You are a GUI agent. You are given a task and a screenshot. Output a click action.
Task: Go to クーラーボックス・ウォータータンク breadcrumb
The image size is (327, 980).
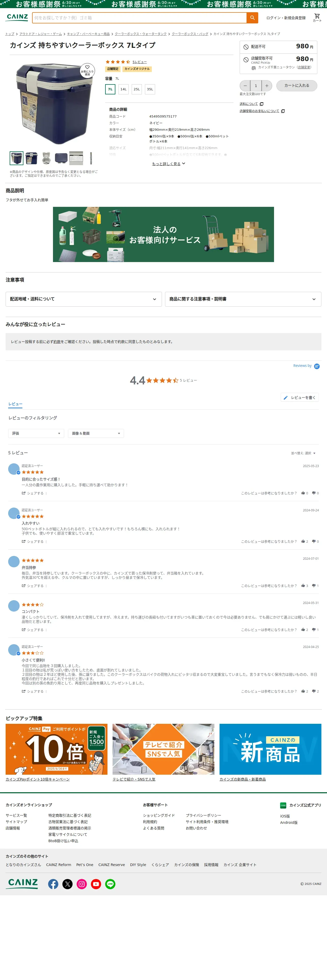(x=141, y=34)
